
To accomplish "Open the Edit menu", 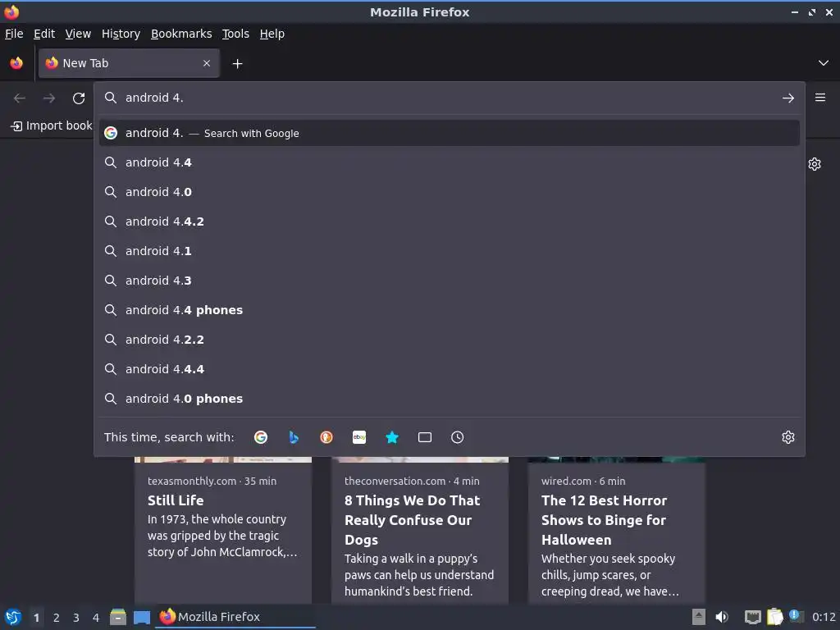I will pos(44,34).
